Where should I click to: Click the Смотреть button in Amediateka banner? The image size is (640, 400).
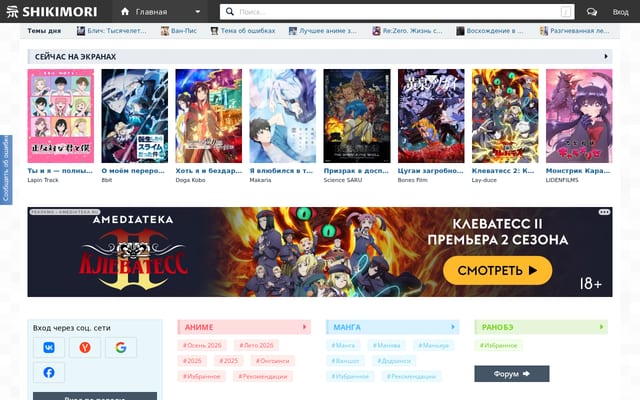pyautogui.click(x=498, y=270)
